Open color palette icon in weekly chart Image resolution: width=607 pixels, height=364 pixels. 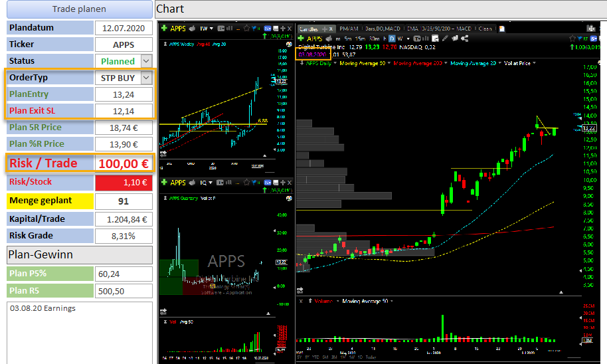pos(289,44)
